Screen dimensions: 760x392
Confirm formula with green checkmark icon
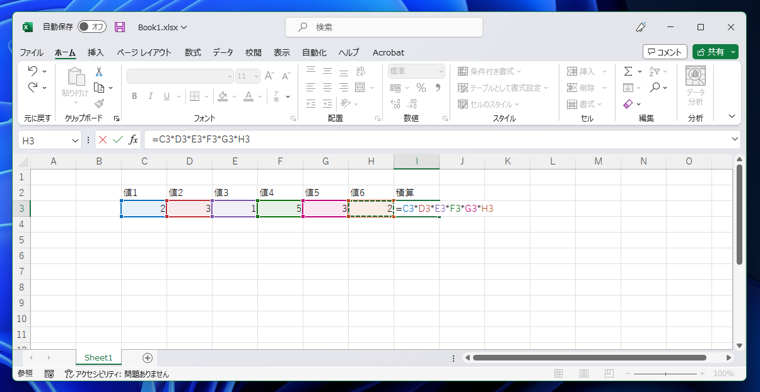tap(117, 140)
